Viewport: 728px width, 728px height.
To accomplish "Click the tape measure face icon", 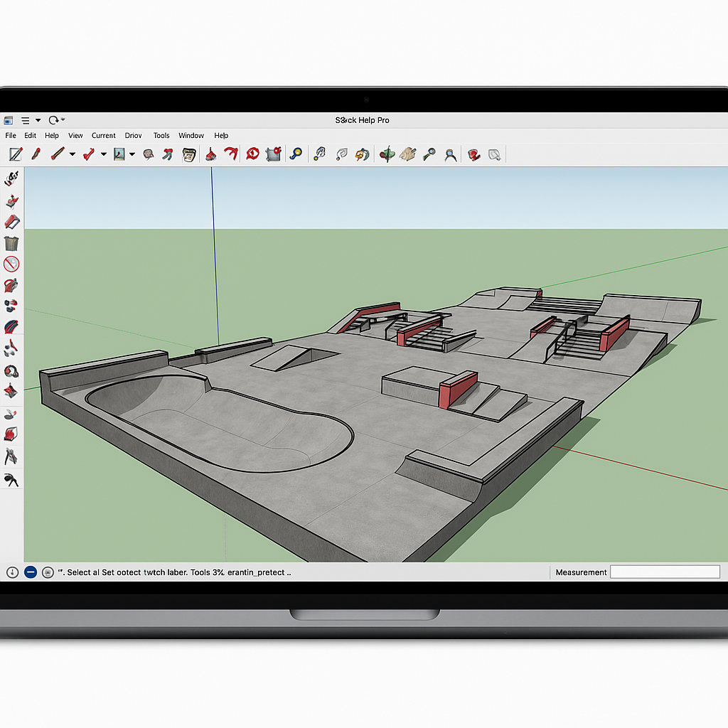I will [189, 154].
